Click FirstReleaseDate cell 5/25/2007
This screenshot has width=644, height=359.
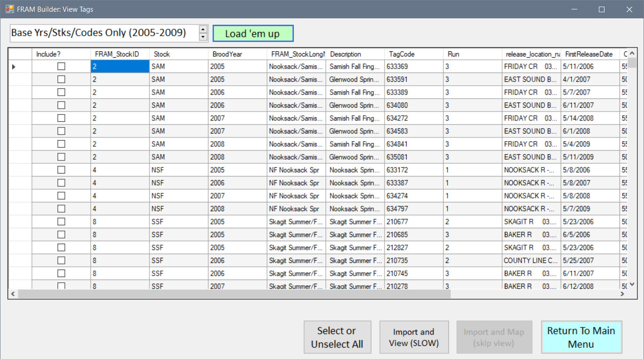(x=590, y=261)
